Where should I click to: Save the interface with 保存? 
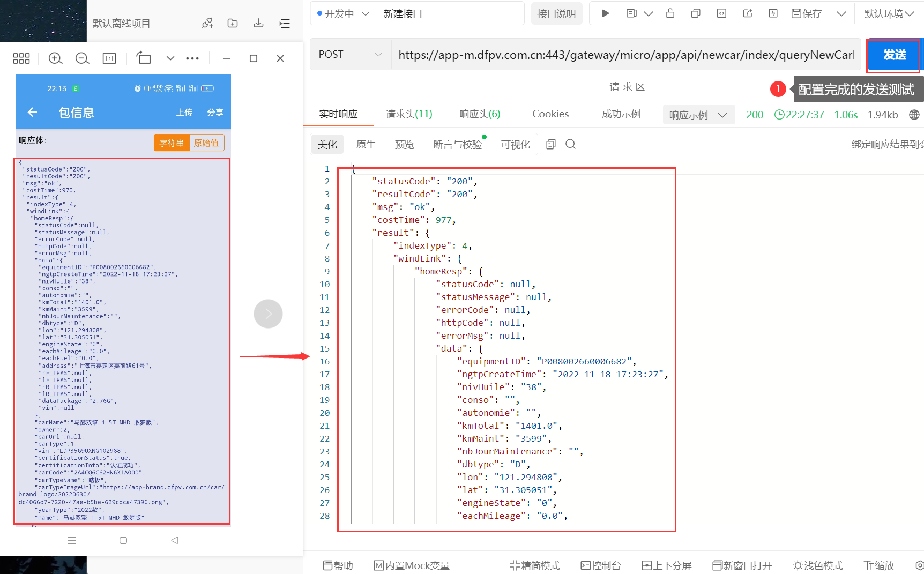click(807, 13)
